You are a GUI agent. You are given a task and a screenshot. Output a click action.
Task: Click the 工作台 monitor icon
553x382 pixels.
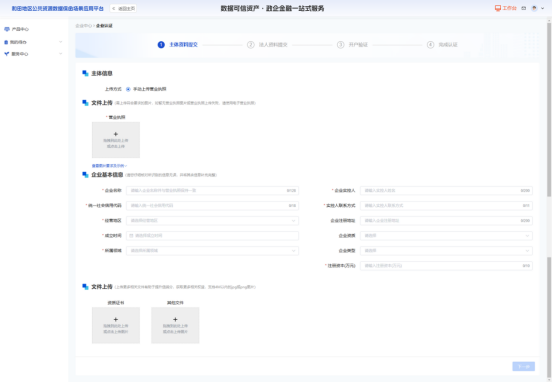498,8
